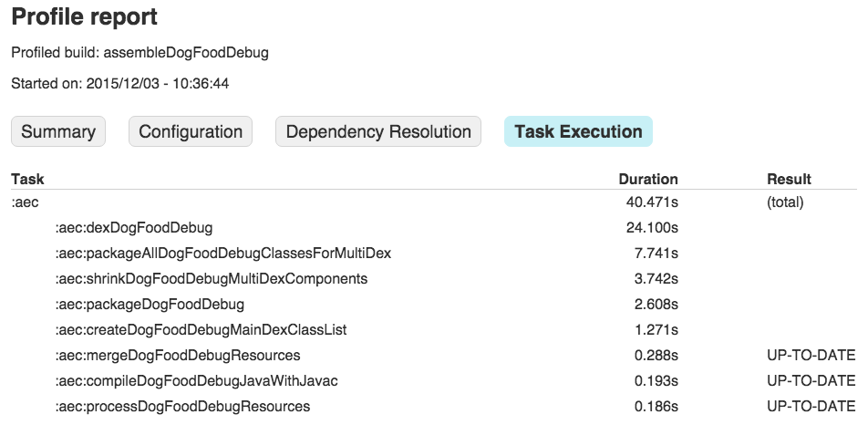
Task: Click the Result column header
Action: coord(789,180)
